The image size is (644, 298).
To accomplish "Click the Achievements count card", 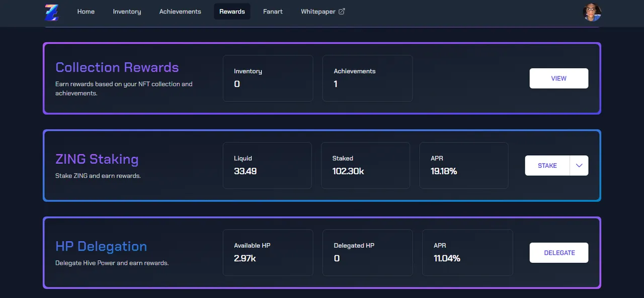I will point(368,78).
